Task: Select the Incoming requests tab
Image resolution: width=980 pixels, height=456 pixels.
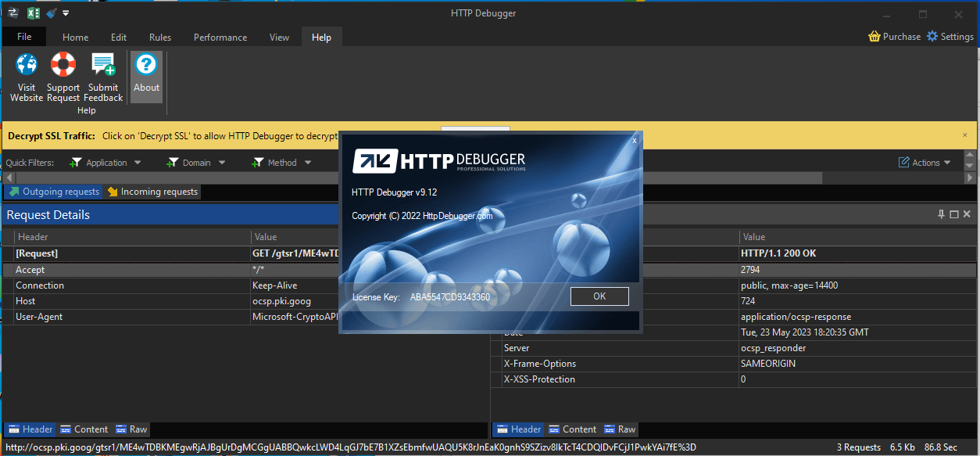Action: pos(153,192)
